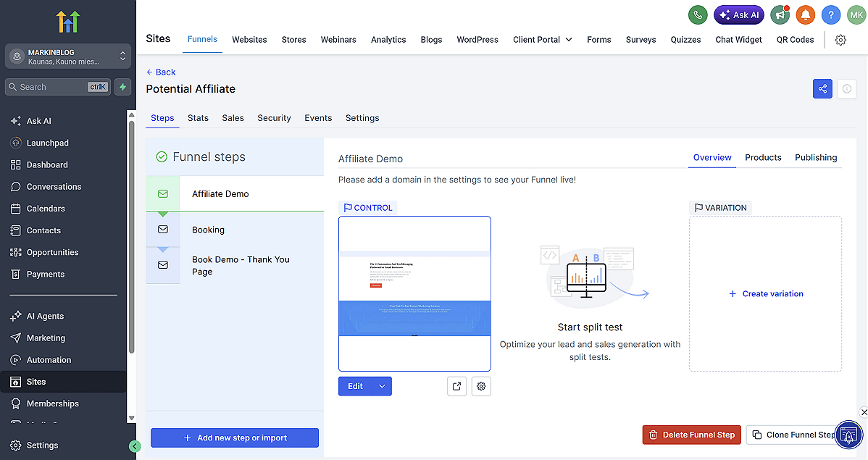Click the sidebar Search field
Viewport: 868px width, 460px height.
click(x=57, y=87)
